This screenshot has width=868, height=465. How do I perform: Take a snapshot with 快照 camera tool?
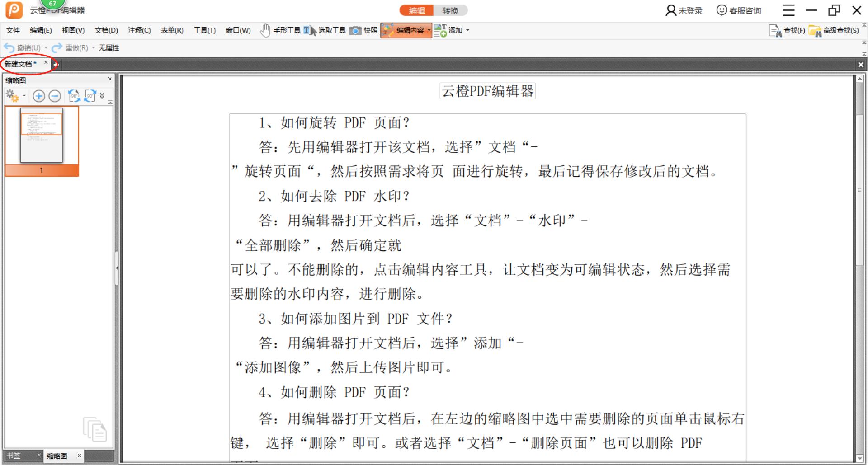click(x=364, y=30)
